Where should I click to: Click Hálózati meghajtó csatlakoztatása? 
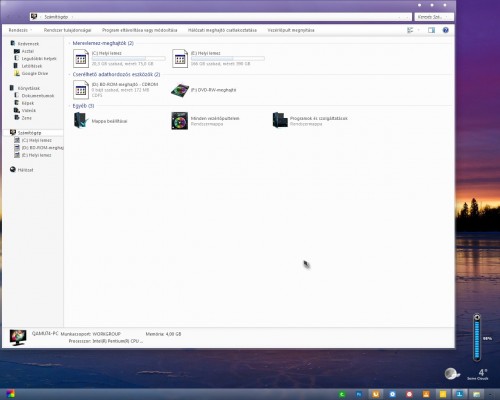(222, 30)
